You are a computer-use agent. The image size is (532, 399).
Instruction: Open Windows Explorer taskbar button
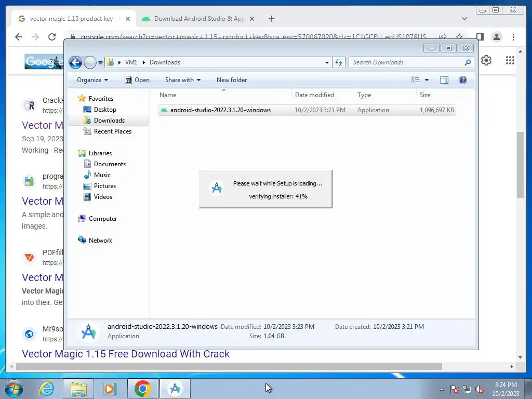(x=78, y=389)
